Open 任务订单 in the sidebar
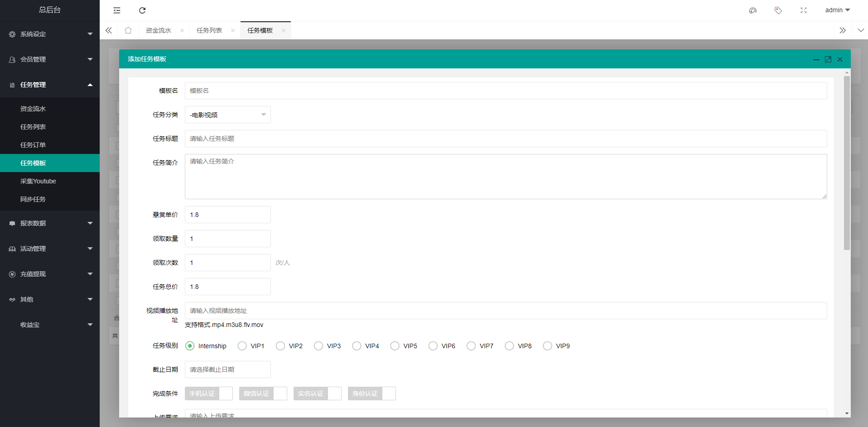The image size is (868, 427). point(50,145)
